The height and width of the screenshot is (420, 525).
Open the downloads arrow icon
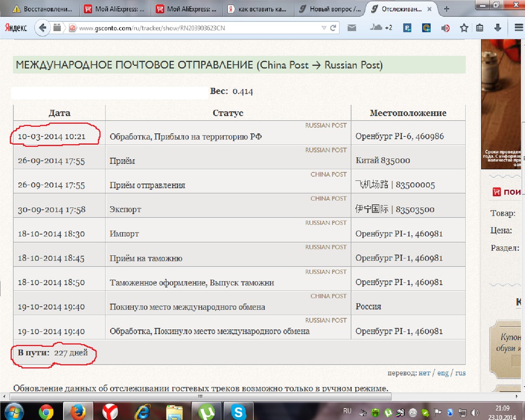[497, 28]
